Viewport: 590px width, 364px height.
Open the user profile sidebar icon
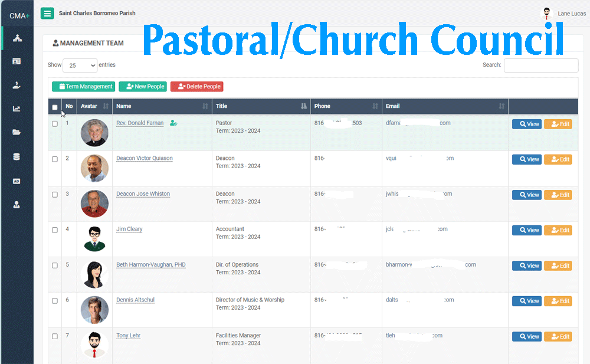tap(17, 205)
